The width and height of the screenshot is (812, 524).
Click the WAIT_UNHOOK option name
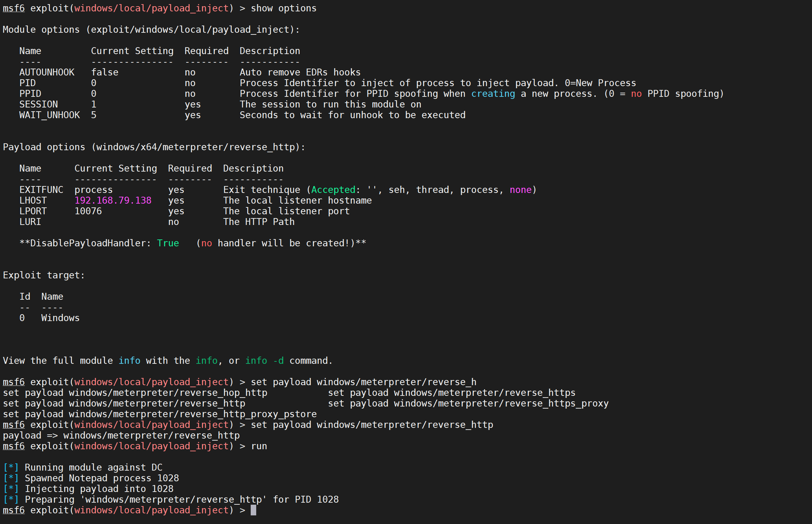(x=50, y=115)
